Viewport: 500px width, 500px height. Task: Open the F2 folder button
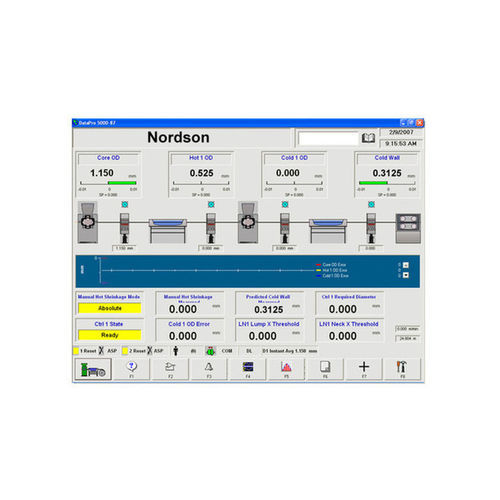pyautogui.click(x=170, y=369)
